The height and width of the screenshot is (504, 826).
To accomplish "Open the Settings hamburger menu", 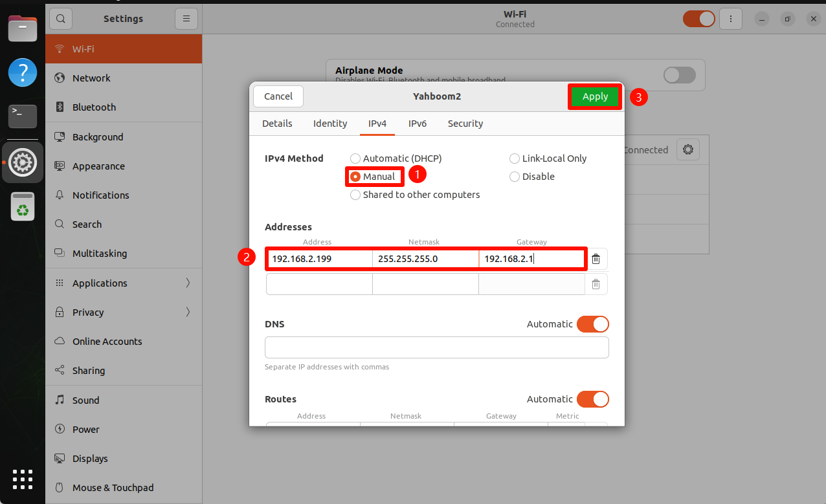I will coord(186,19).
